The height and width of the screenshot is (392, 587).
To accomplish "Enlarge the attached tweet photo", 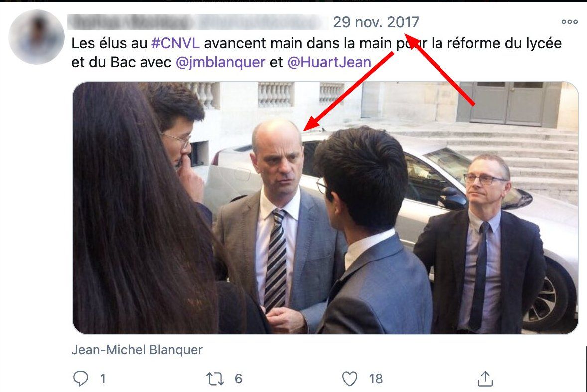I will click(325, 208).
